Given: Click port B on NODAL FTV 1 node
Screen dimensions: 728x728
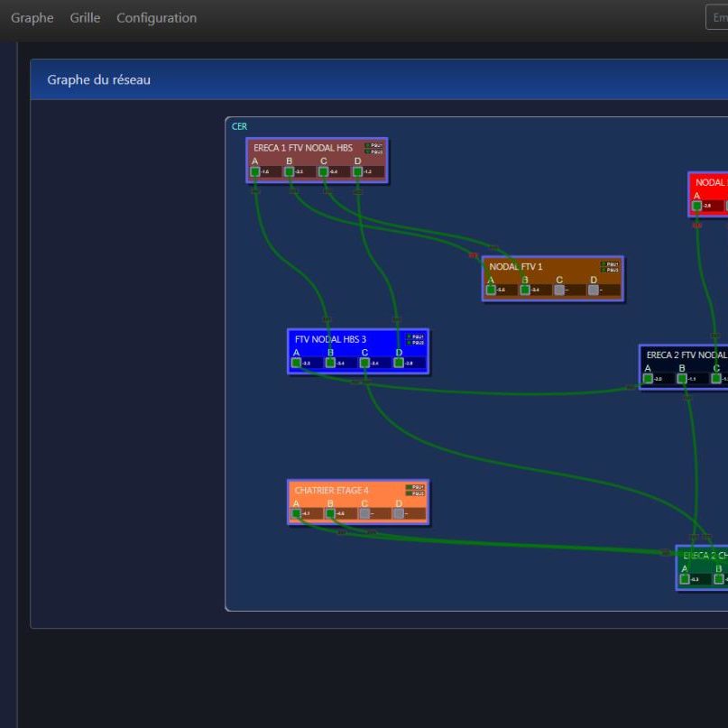Looking at the screenshot, I should pos(525,290).
